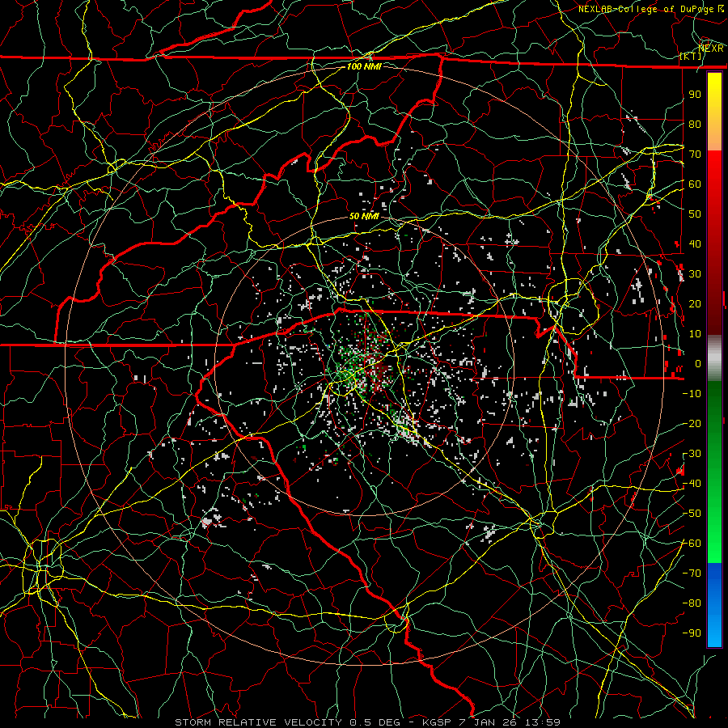728x728 pixels.
Task: Click the 80 value on the velocity scale
Action: 695,124
